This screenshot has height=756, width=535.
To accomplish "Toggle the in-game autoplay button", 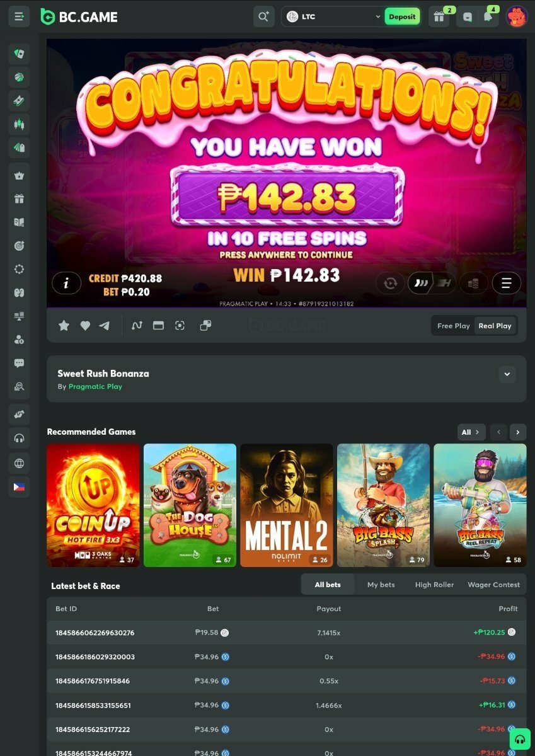I will pyautogui.click(x=390, y=283).
